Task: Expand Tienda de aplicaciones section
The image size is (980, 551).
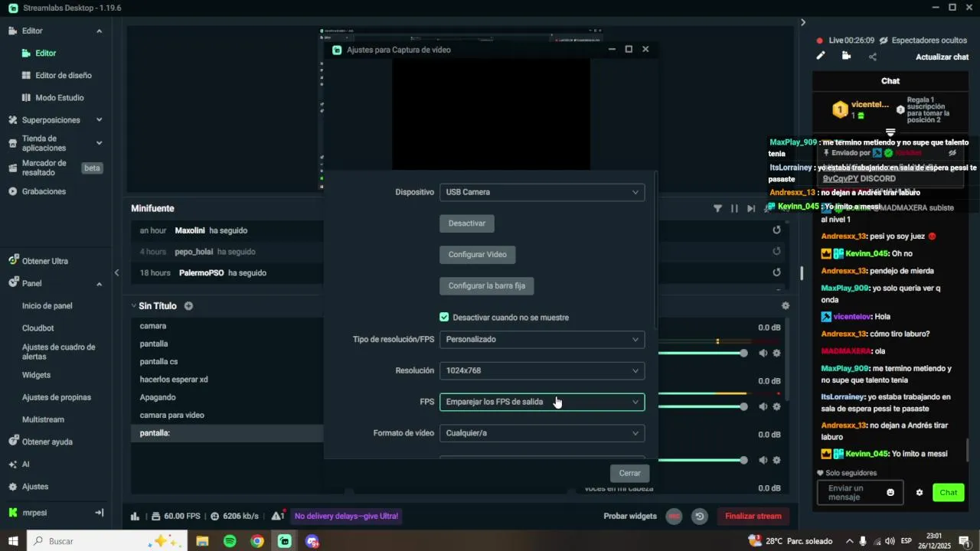Action: point(100,143)
